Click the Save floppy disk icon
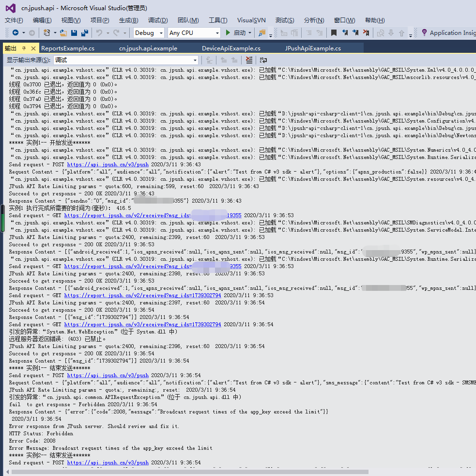This screenshot has height=476, width=476. click(x=74, y=32)
